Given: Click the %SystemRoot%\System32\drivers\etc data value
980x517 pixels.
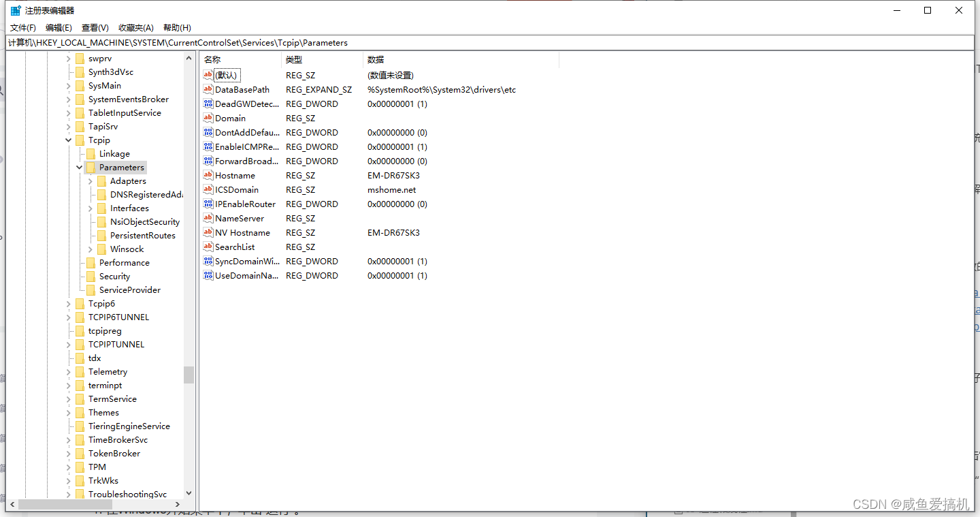Looking at the screenshot, I should click(x=442, y=89).
